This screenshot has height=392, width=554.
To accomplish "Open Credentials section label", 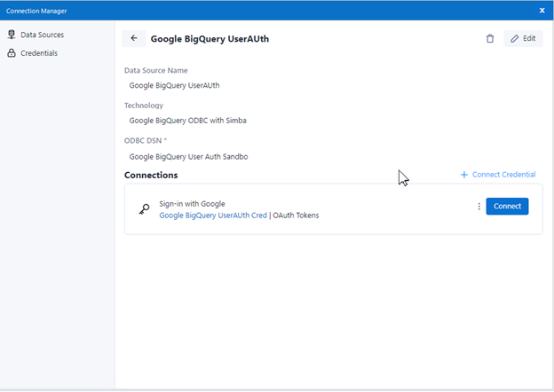I will tap(39, 53).
